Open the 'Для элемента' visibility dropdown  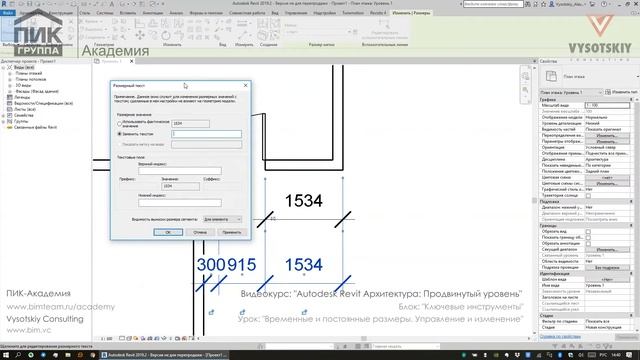pyautogui.click(x=222, y=220)
